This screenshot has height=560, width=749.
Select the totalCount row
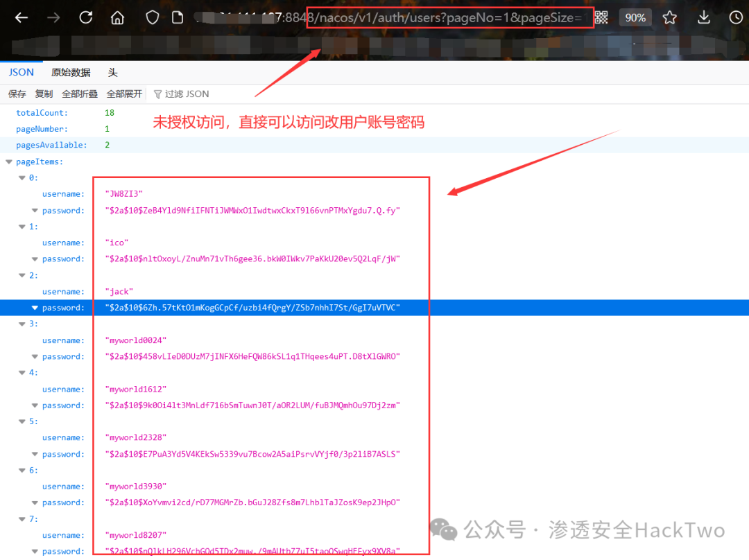374,113
